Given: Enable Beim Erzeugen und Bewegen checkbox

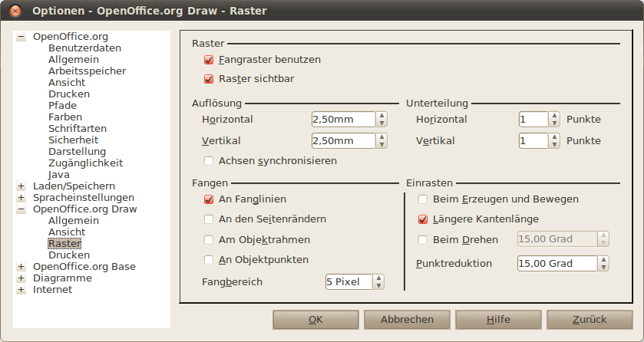Looking at the screenshot, I should 423,199.
